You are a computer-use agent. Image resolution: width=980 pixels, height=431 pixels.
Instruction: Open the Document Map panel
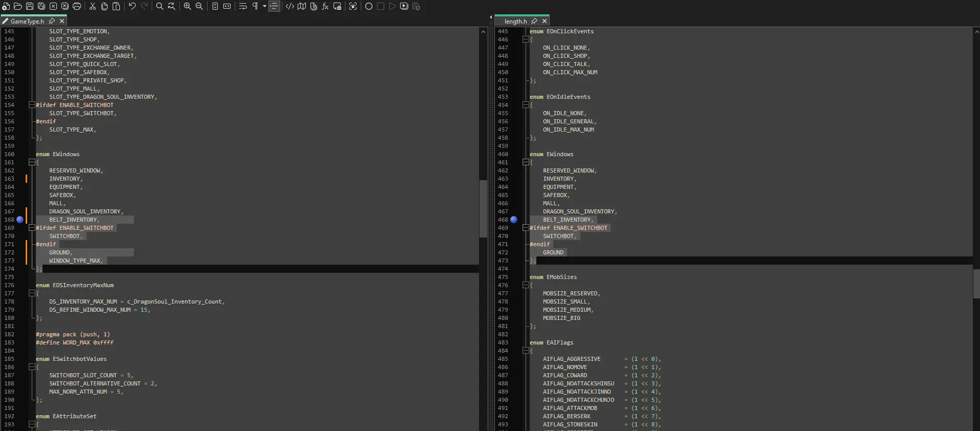(302, 6)
